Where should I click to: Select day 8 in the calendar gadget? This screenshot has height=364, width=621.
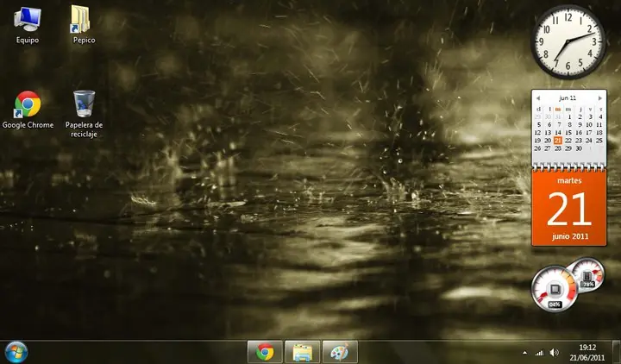(x=569, y=125)
